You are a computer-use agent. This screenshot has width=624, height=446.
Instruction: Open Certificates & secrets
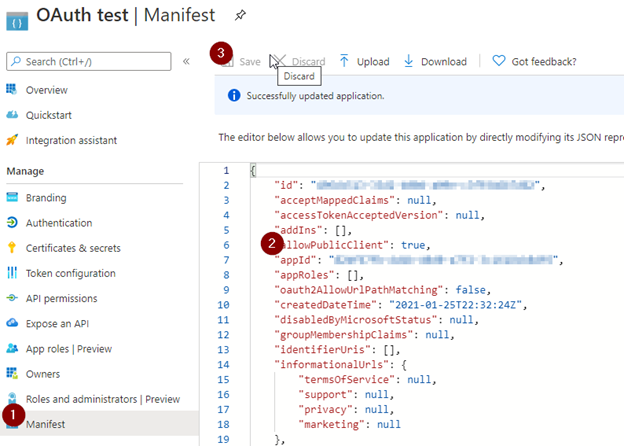pyautogui.click(x=73, y=248)
